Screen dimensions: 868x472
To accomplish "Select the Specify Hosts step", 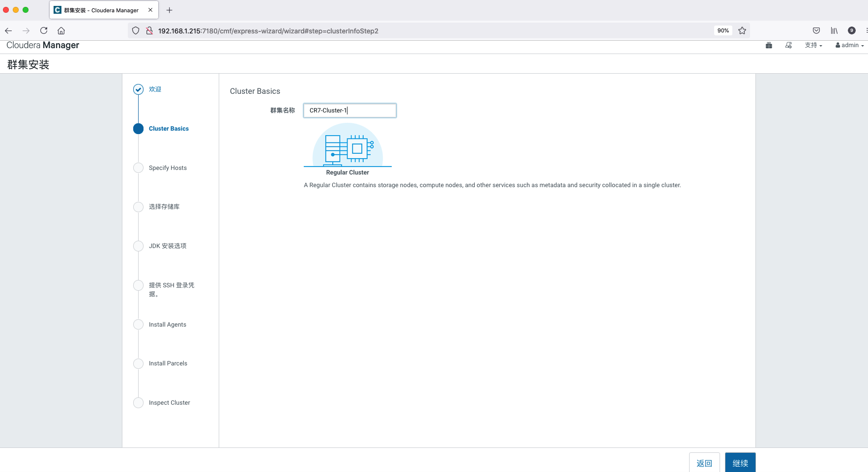I will tap(168, 168).
